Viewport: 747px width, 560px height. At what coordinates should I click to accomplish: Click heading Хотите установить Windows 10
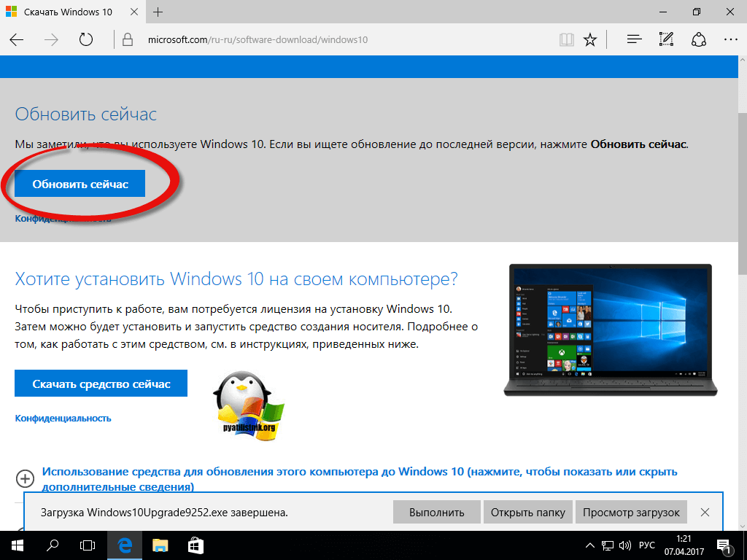coord(236,279)
